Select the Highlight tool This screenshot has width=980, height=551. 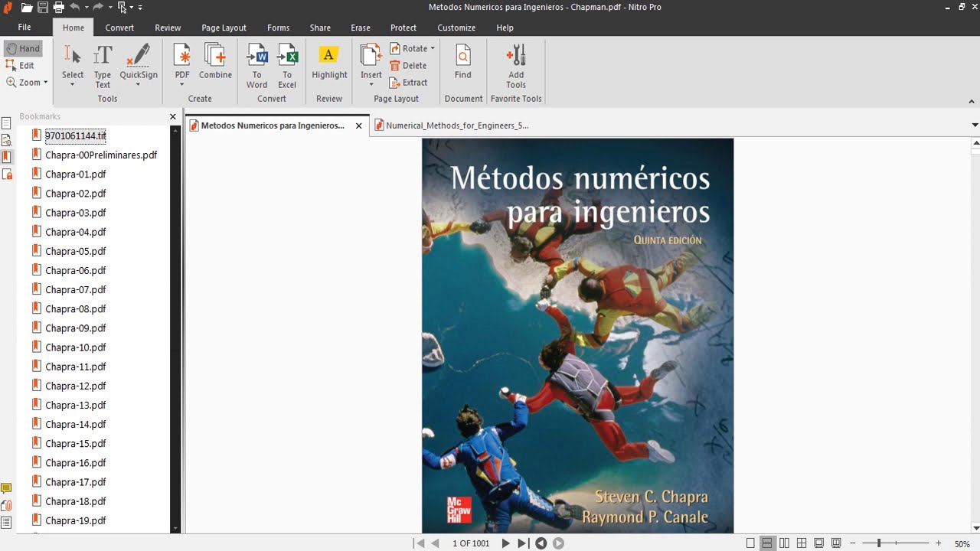coord(329,61)
